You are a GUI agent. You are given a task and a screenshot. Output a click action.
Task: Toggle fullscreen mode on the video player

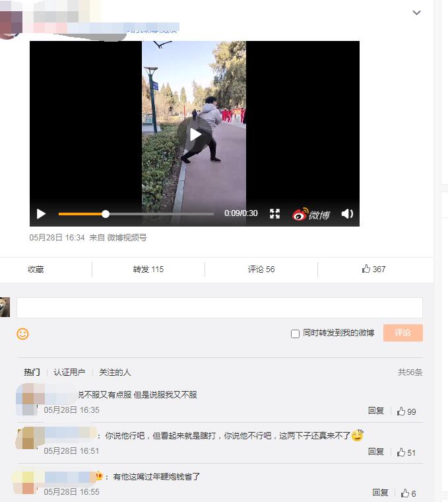274,213
